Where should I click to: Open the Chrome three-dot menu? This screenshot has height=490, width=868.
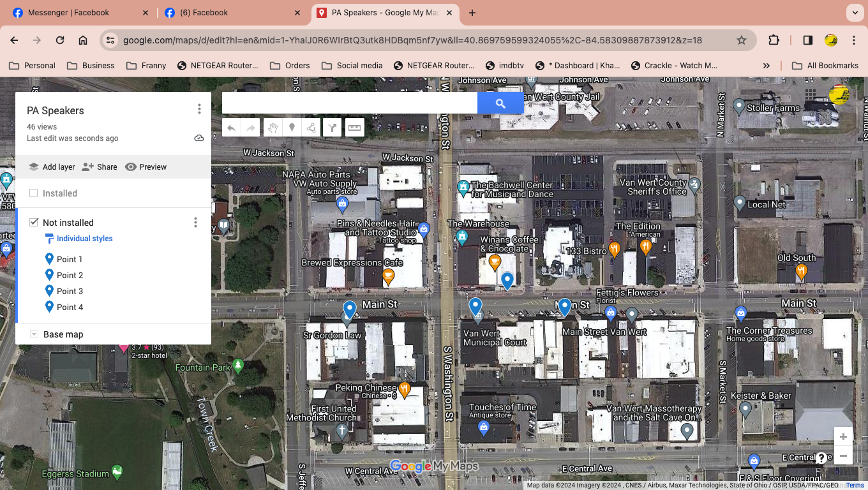coord(854,40)
